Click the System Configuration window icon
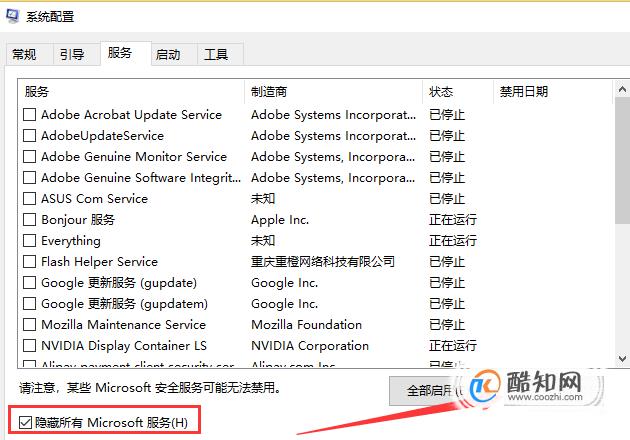Viewport: 630px width, 440px height. click(12, 16)
